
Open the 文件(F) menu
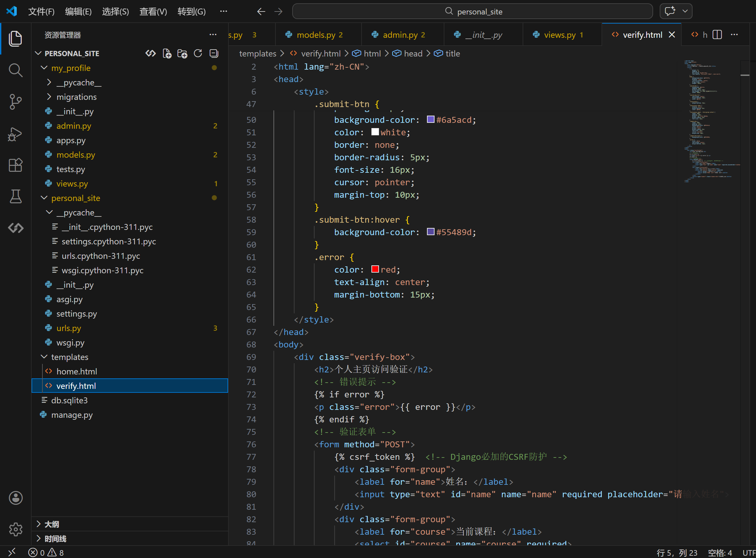(x=41, y=11)
